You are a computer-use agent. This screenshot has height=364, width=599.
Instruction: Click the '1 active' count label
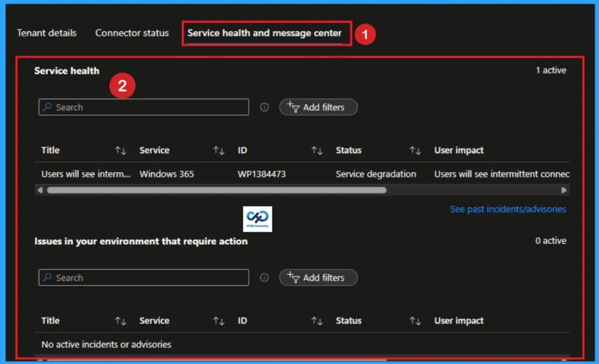coord(551,70)
